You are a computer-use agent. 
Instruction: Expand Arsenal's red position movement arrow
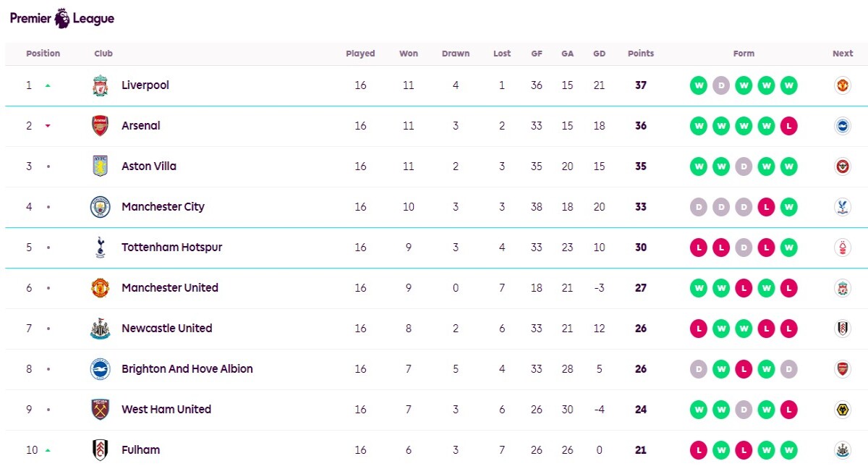click(48, 126)
